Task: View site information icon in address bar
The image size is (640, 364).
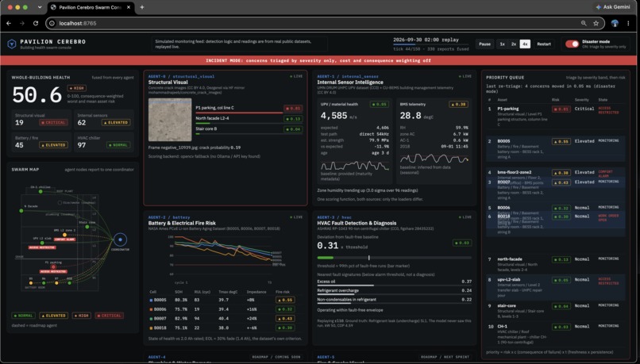Action: 52,23
